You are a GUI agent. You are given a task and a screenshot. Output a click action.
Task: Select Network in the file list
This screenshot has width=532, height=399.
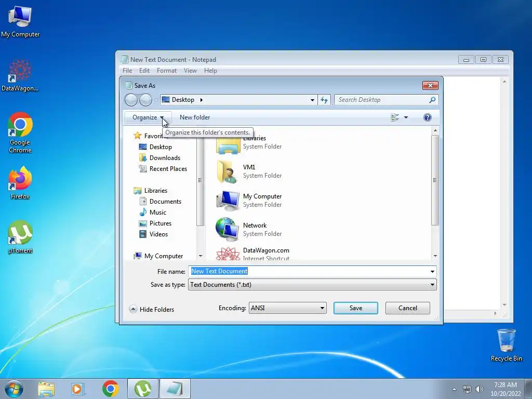coord(249,229)
